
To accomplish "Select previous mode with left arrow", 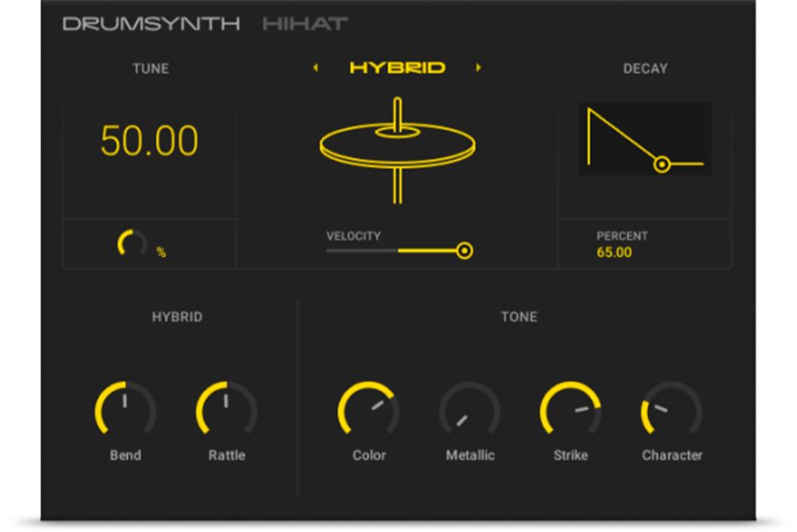I will click(x=315, y=68).
